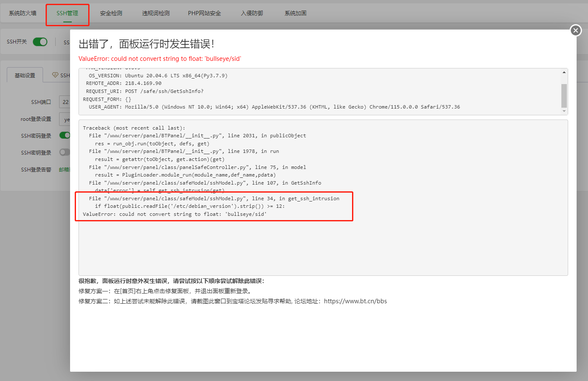This screenshot has height=381, width=588.
Task: Toggle the SSH密码登录 switch
Action: [x=65, y=135]
